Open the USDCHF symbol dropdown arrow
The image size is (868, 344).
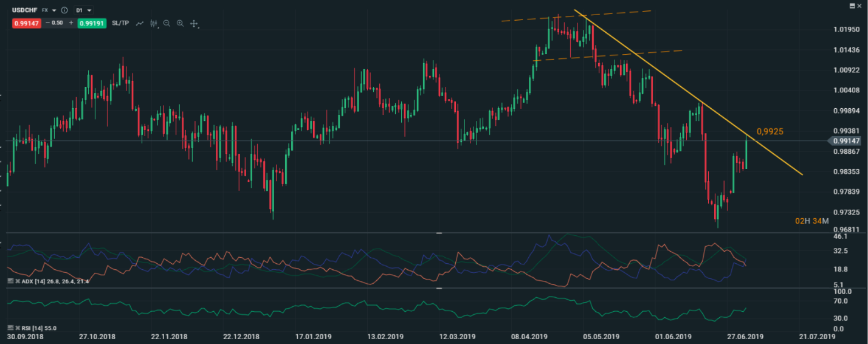point(54,10)
